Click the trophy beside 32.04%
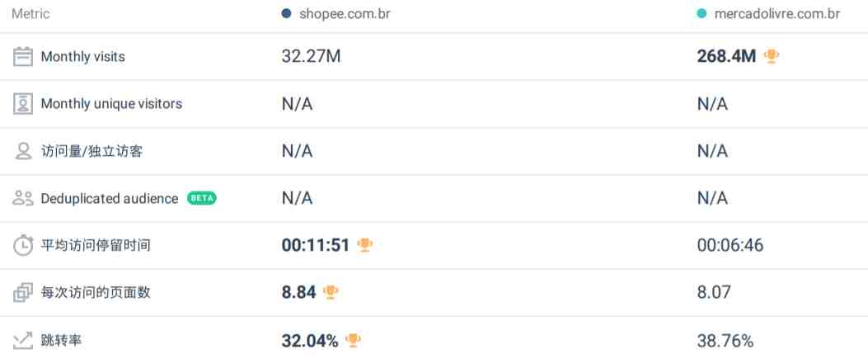This screenshot has height=363, width=868. click(353, 340)
